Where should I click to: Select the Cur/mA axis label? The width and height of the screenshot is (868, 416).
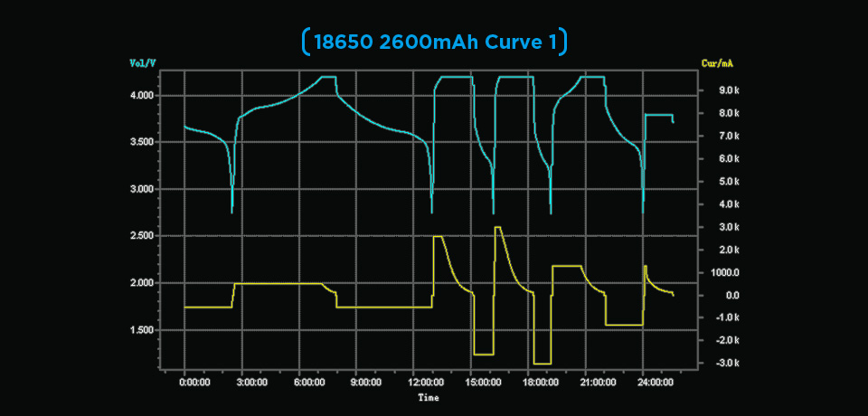[x=717, y=63]
